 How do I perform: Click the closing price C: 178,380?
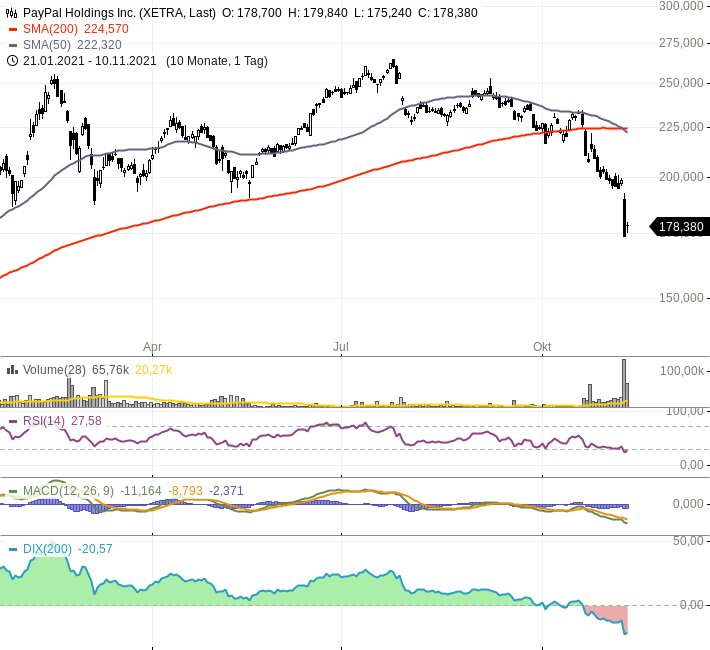(x=447, y=13)
